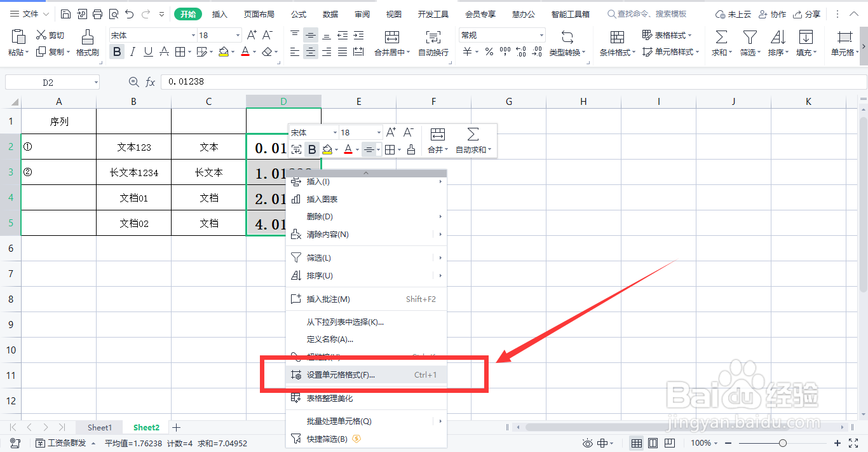Choose Format Cells (设置单元格格式) in context menu
868x452 pixels.
367,375
